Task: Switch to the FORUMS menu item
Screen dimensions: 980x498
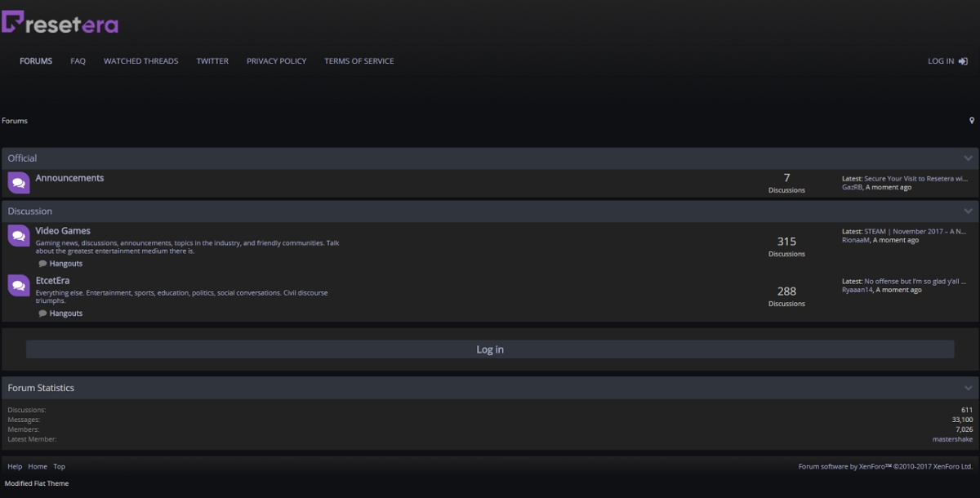Action: pyautogui.click(x=35, y=60)
